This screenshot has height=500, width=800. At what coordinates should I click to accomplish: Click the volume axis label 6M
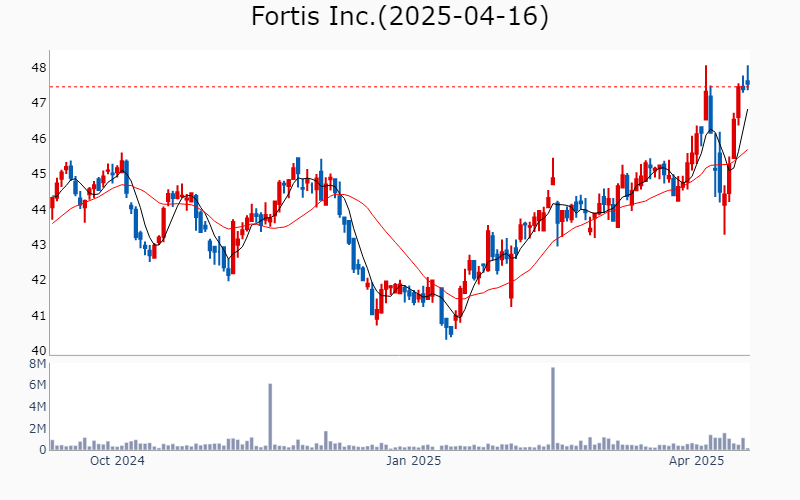click(38, 385)
